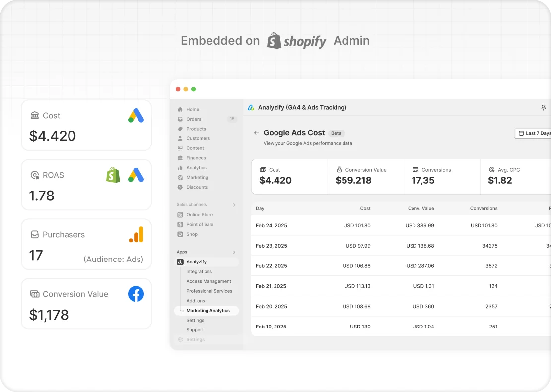Open the Integrations submenu item

[x=199, y=272]
